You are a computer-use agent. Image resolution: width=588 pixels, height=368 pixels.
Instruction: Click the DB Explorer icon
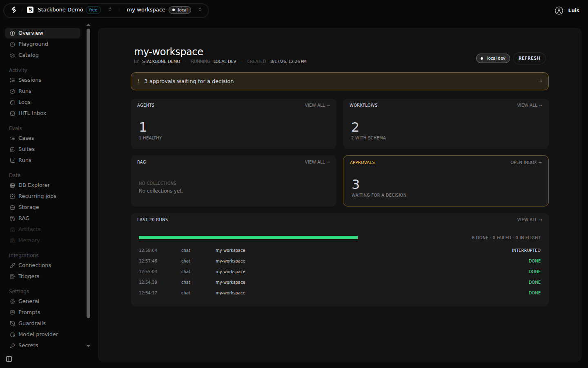pyautogui.click(x=13, y=185)
